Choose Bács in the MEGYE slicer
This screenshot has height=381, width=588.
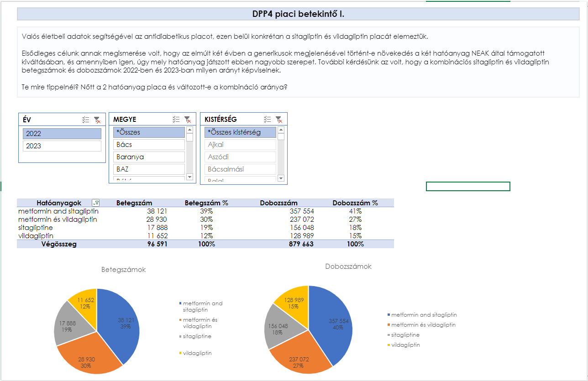pyautogui.click(x=149, y=145)
